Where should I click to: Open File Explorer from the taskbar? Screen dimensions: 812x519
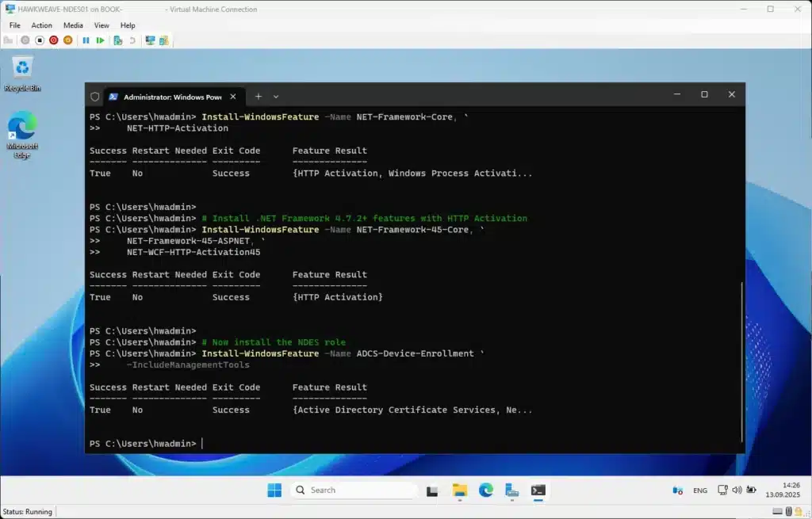460,490
